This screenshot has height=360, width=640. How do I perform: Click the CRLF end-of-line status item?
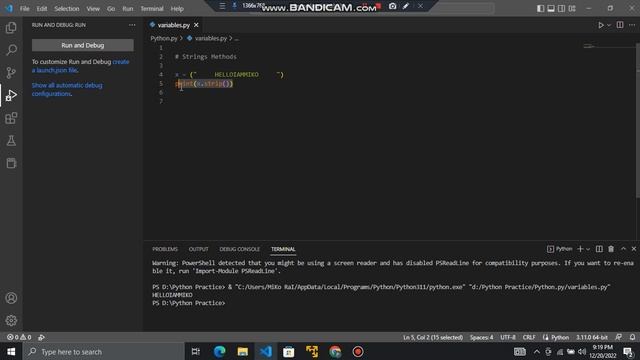tap(529, 337)
